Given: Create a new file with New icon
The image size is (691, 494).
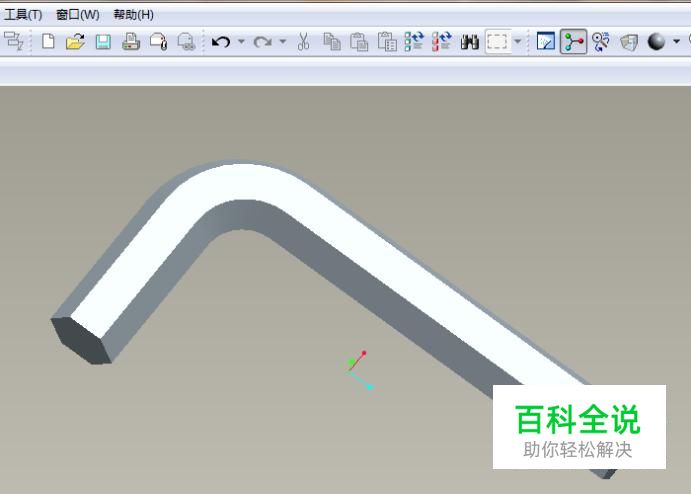Looking at the screenshot, I should pyautogui.click(x=48, y=41).
